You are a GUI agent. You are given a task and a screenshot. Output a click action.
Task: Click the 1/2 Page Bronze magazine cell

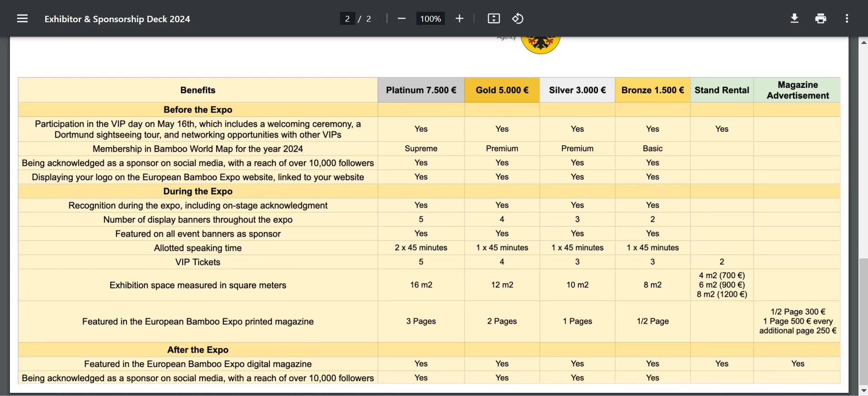[652, 321]
